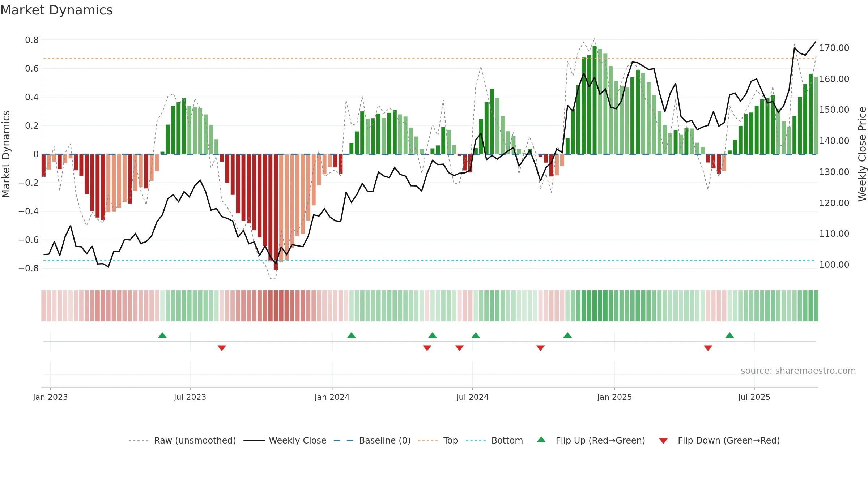Open the source: sharemaestro.com credit
The image size is (868, 488).
pos(798,371)
